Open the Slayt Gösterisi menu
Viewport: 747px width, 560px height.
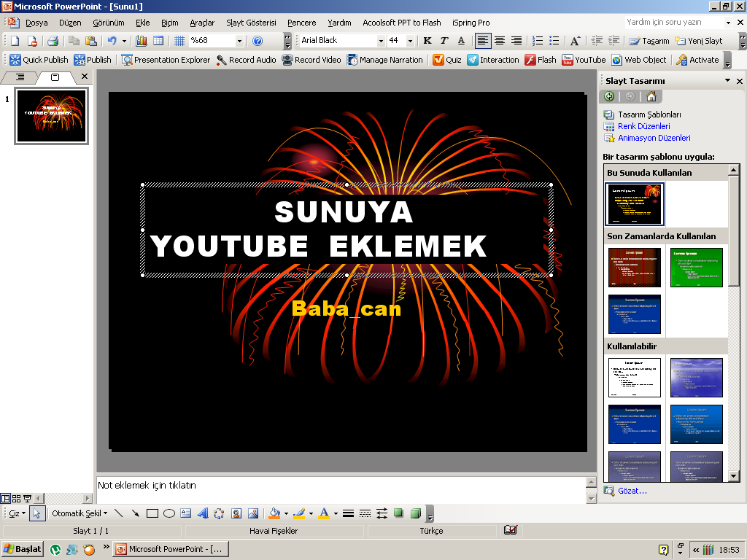click(251, 23)
